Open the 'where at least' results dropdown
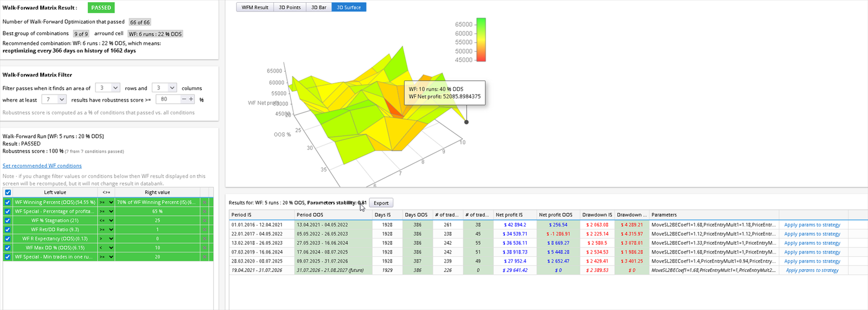The image size is (868, 310). click(54, 99)
